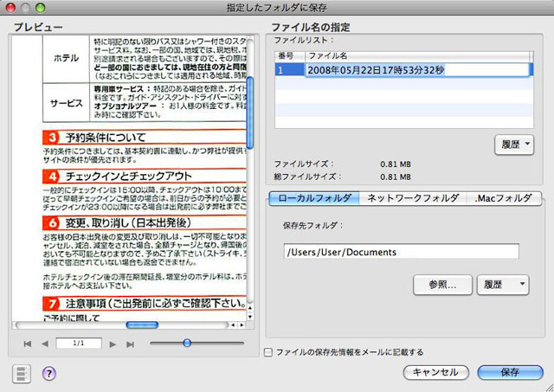Open the help question mark icon
The width and height of the screenshot is (554, 392).
[x=48, y=373]
